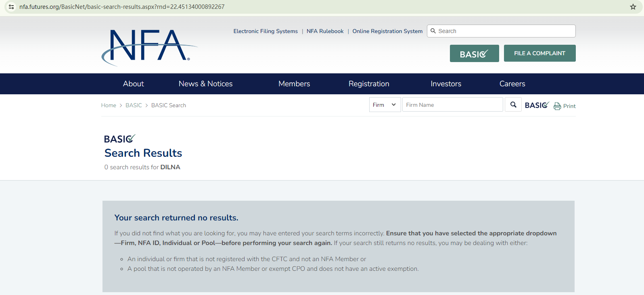Open the NFA Rulebook link
This screenshot has width=644, height=295.
point(325,31)
